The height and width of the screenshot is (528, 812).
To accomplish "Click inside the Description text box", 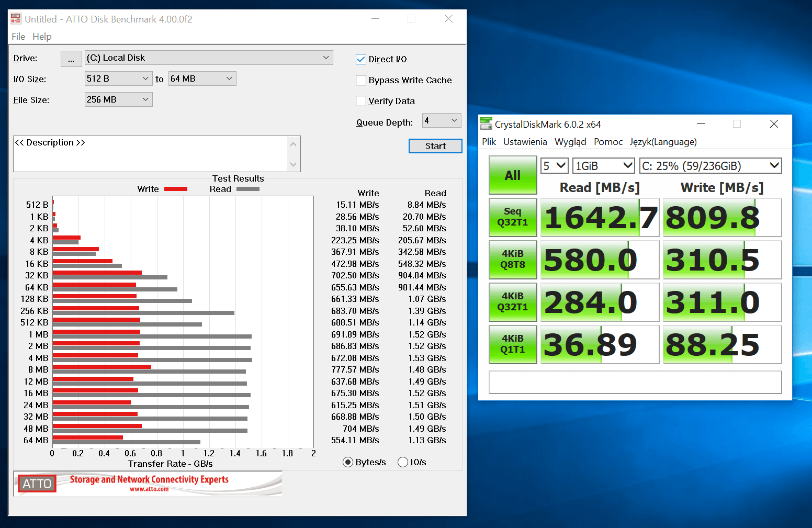I will [151, 154].
